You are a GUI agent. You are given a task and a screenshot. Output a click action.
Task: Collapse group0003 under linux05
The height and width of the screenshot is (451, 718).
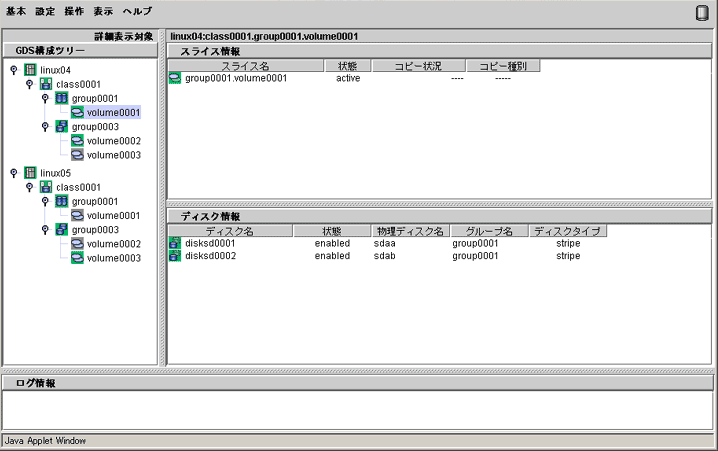(x=45, y=230)
